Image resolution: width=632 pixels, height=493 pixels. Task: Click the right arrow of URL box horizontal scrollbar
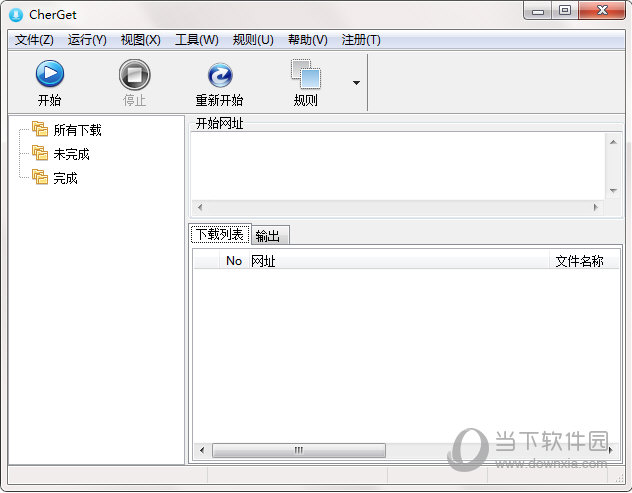coord(595,207)
